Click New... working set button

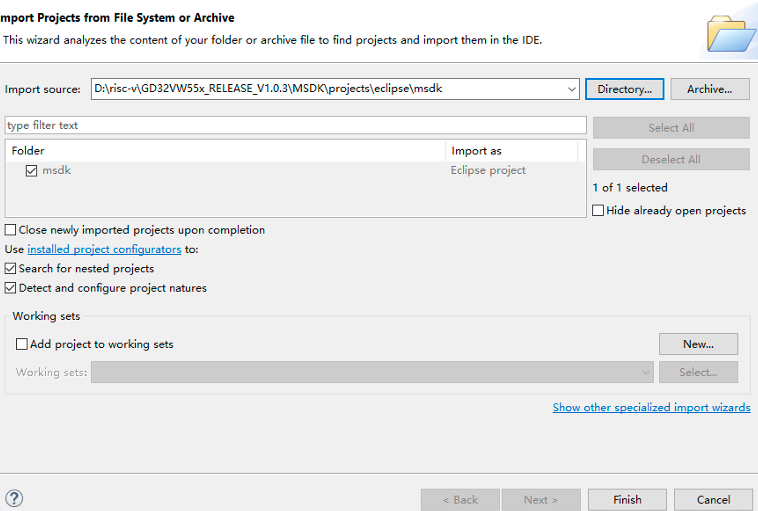click(698, 344)
